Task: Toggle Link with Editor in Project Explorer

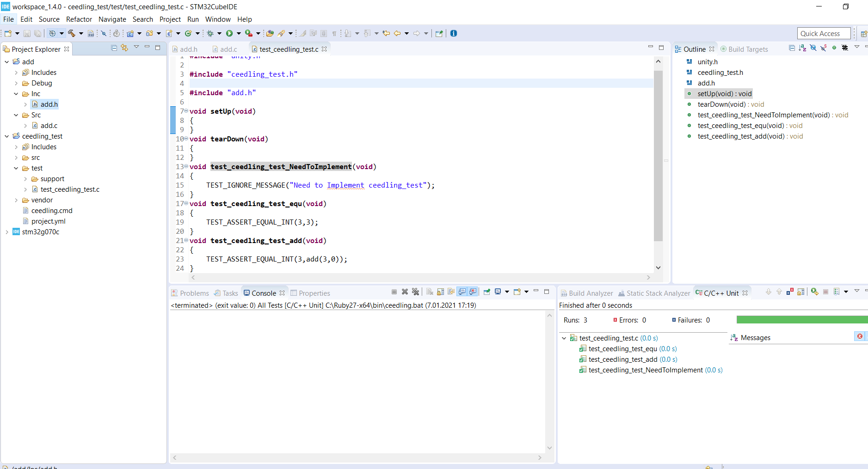Action: click(x=124, y=48)
